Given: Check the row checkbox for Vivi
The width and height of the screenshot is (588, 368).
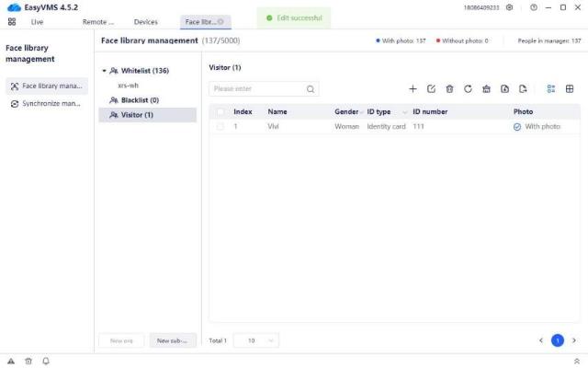Looking at the screenshot, I should pyautogui.click(x=220, y=126).
